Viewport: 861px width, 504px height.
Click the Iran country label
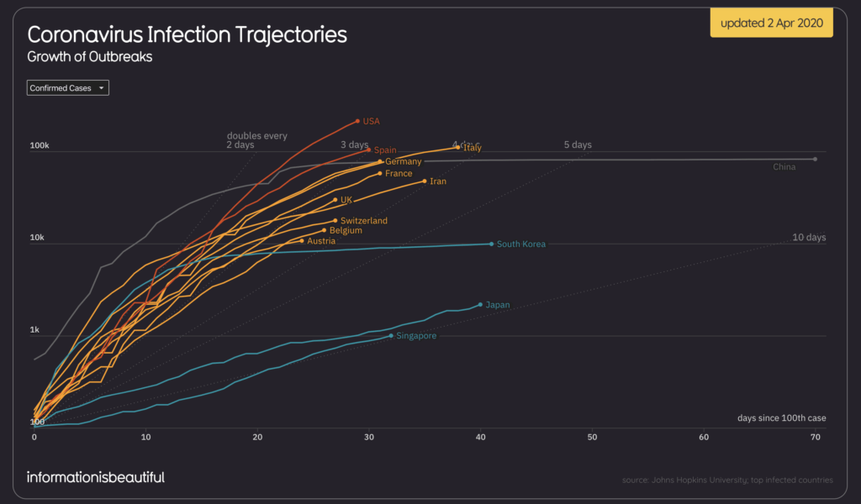tap(437, 181)
